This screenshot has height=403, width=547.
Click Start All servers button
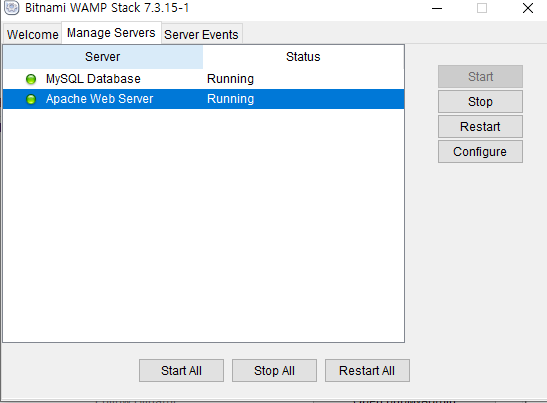[181, 371]
